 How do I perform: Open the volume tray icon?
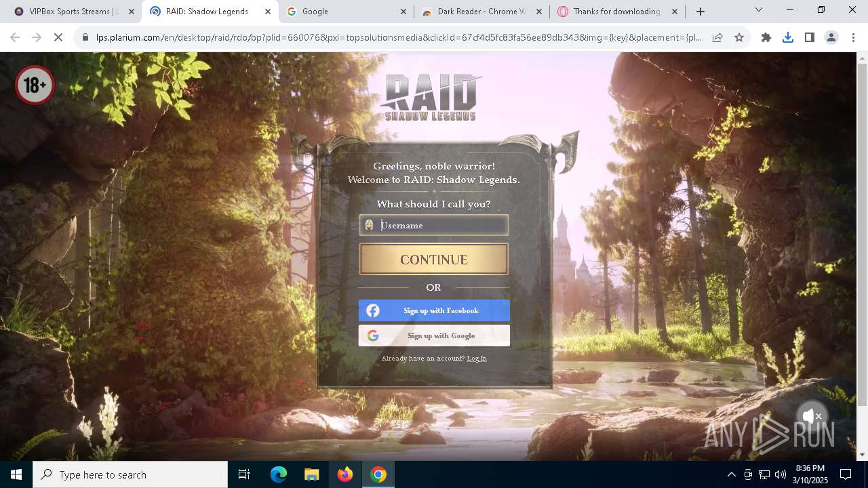781,474
